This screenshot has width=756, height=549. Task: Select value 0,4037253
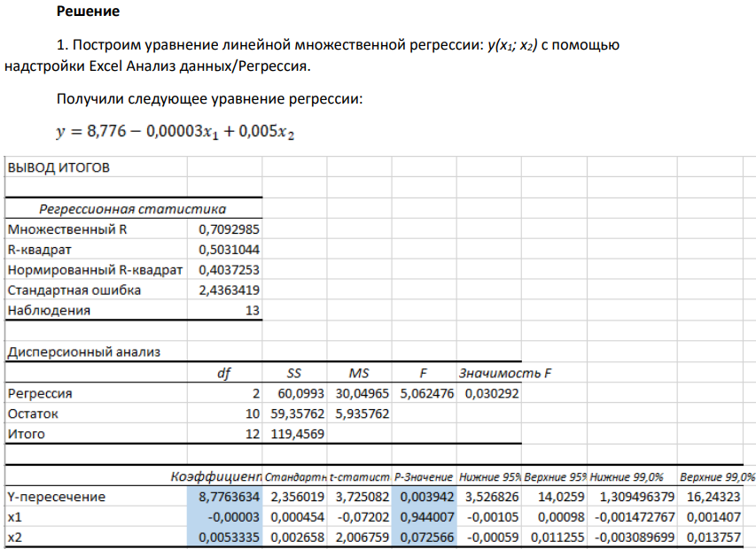point(229,270)
